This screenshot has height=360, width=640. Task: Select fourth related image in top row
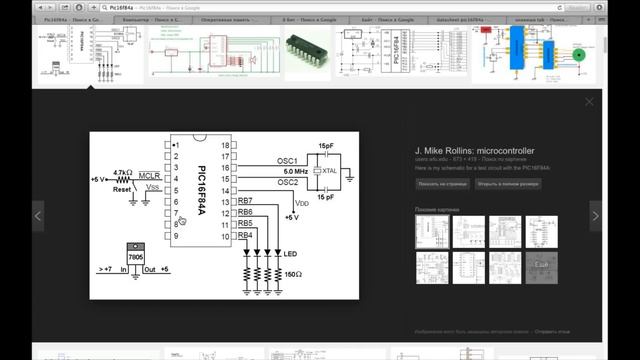click(541, 232)
